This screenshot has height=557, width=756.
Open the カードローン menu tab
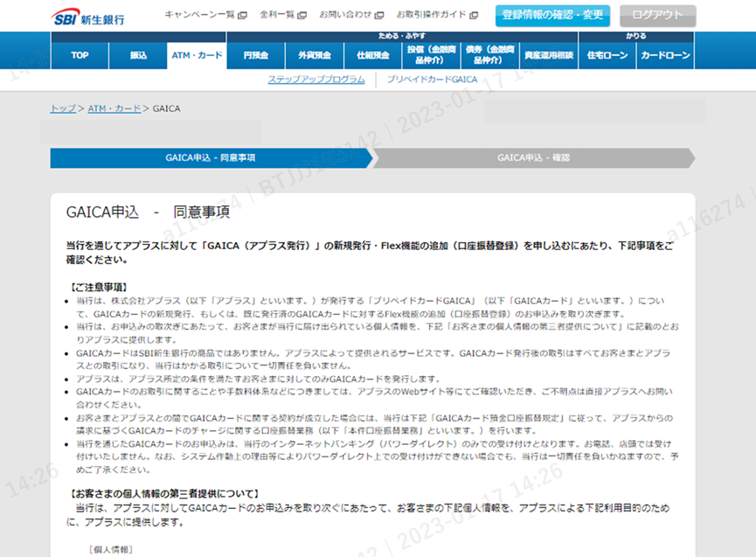665,55
